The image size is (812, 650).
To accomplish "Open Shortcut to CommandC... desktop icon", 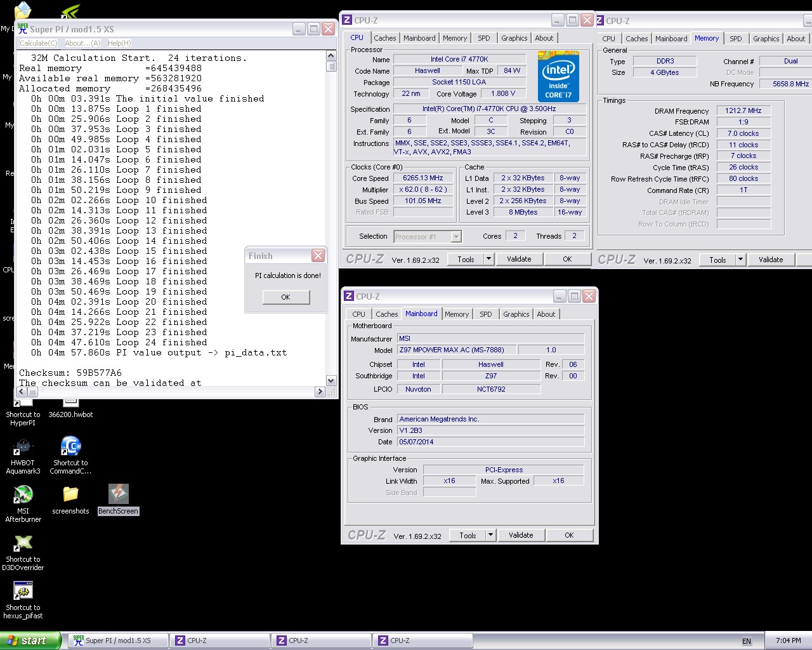I will [x=70, y=455].
